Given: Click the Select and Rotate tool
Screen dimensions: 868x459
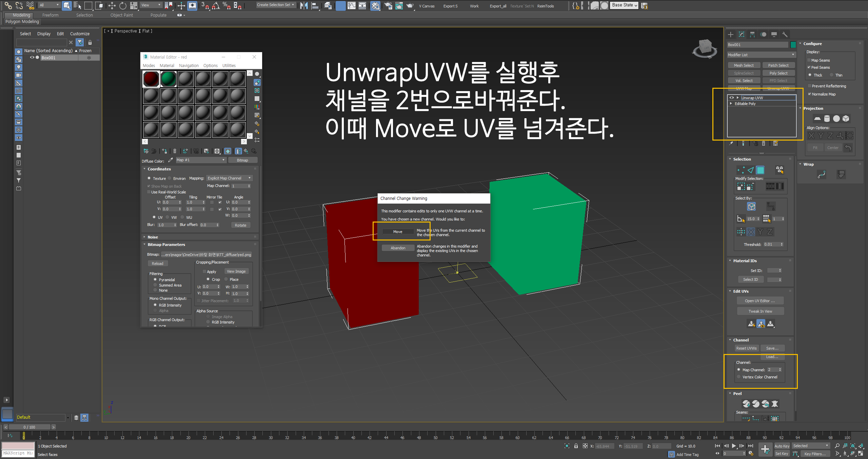Looking at the screenshot, I should point(123,5).
